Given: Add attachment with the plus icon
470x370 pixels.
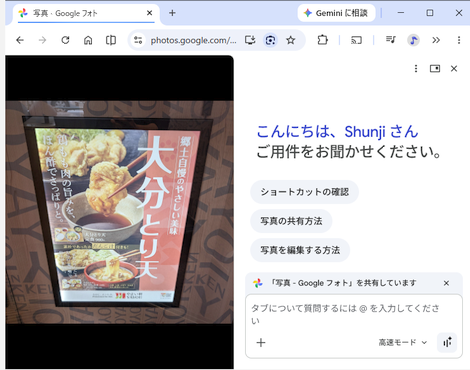Looking at the screenshot, I should click(x=261, y=342).
